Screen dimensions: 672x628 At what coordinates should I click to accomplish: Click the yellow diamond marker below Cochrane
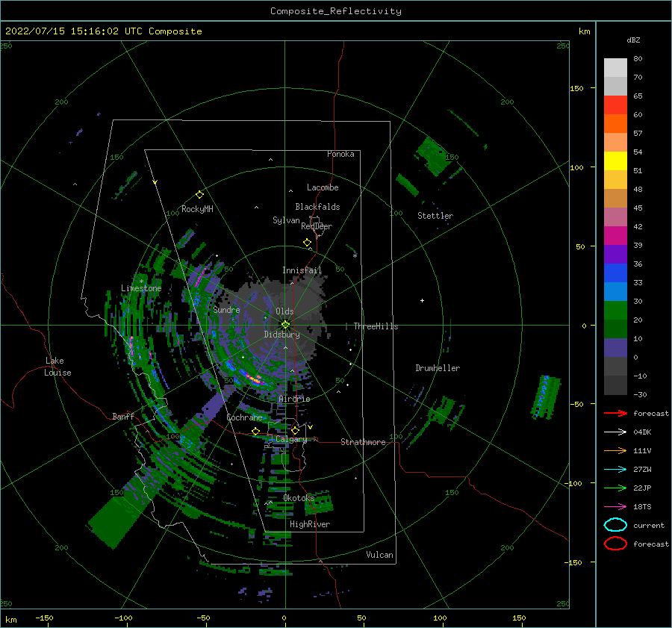coord(256,431)
